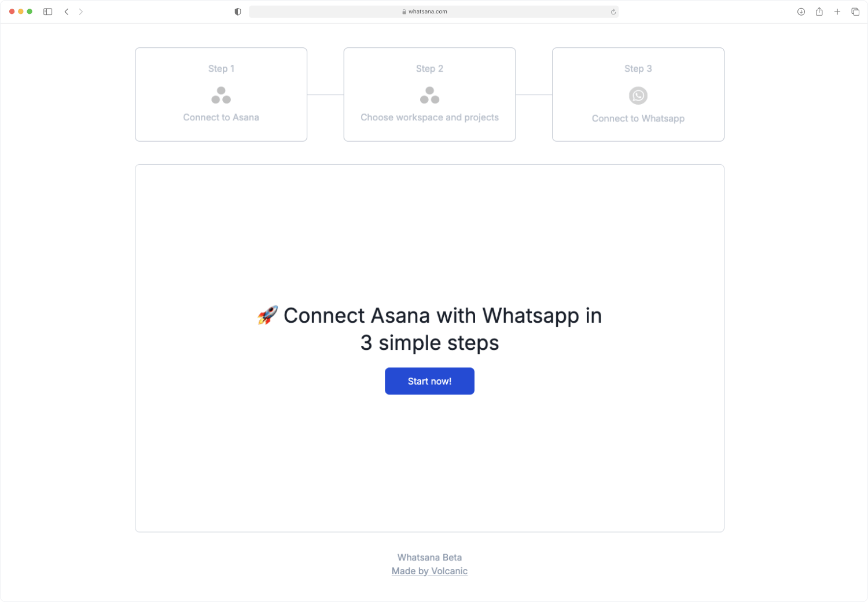Click the Asana icon in Step 2
The width and height of the screenshot is (868, 602).
click(x=429, y=95)
